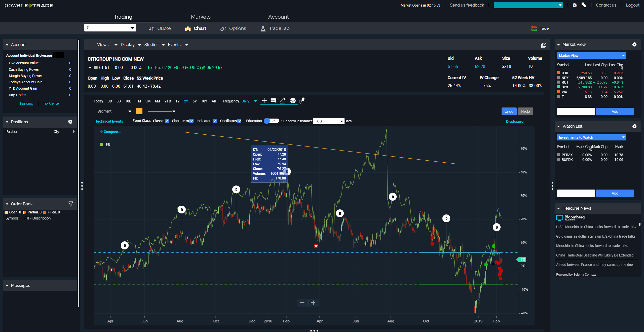Switch to the Markets tab
This screenshot has height=332, width=644.
coord(201,17)
